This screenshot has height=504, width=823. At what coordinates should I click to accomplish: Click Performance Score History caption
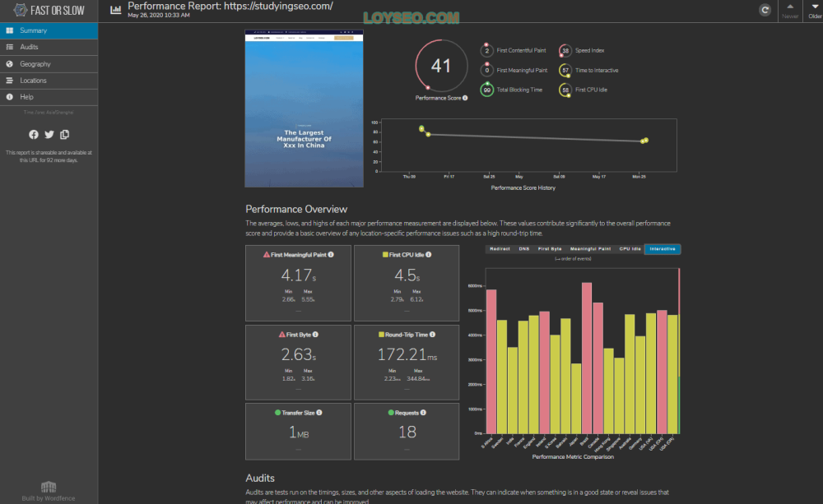(523, 187)
